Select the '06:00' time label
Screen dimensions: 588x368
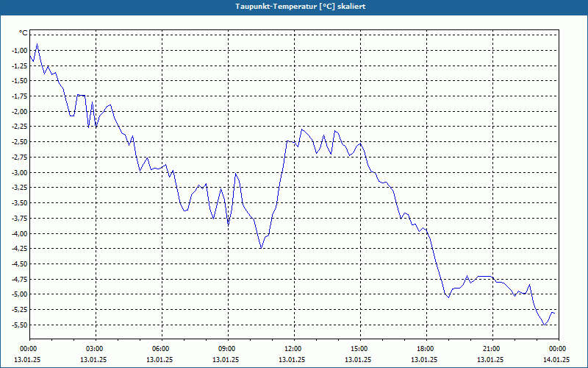162,349
